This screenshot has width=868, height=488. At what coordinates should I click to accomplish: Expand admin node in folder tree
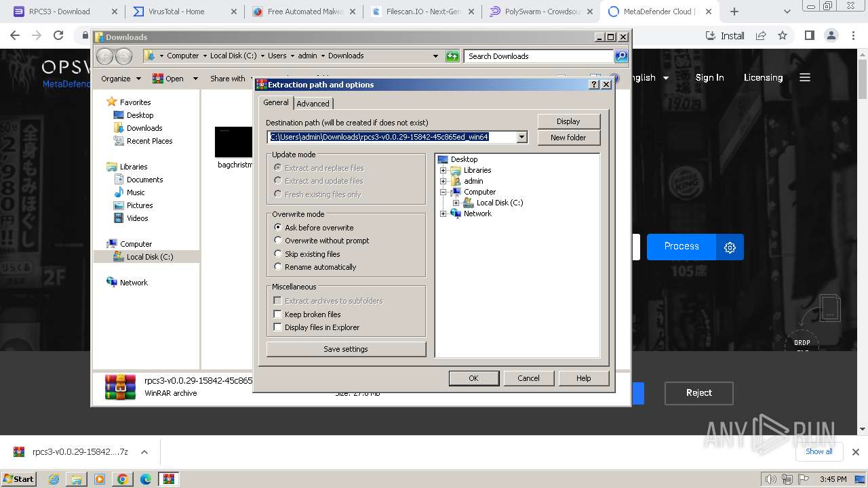coord(443,181)
